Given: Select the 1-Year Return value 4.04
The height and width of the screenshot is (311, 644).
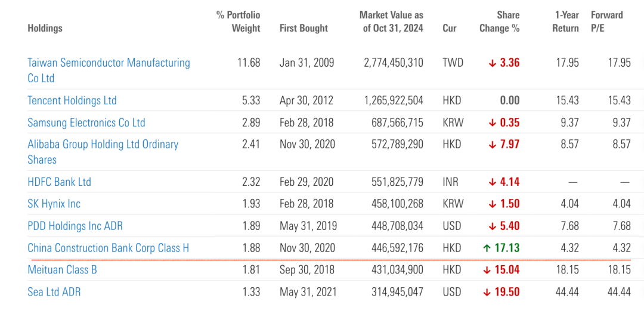Looking at the screenshot, I should pyautogui.click(x=570, y=204).
